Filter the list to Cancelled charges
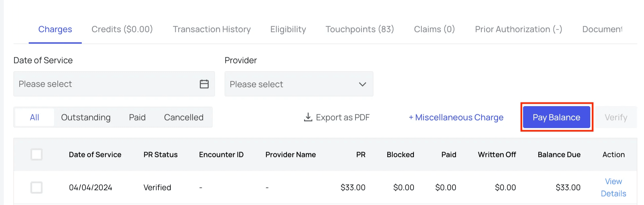The height and width of the screenshot is (205, 644). tap(183, 117)
